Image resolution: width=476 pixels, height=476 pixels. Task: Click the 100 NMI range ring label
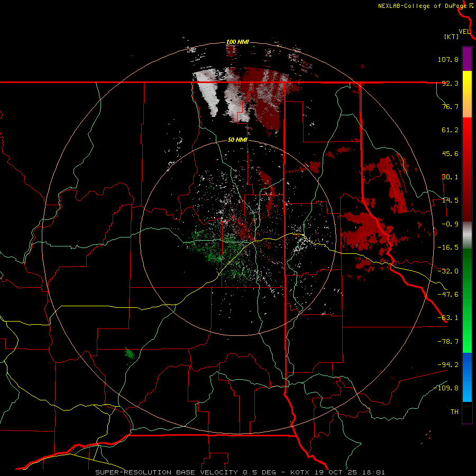click(x=237, y=42)
